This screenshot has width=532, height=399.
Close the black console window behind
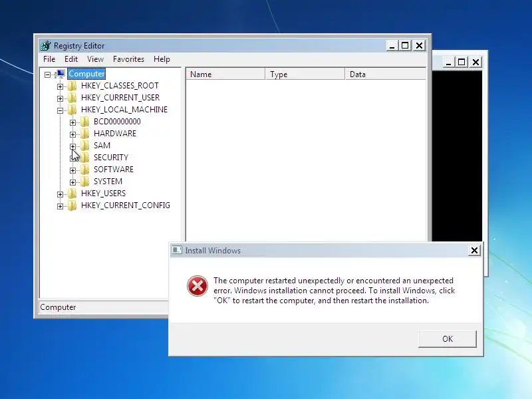475,62
